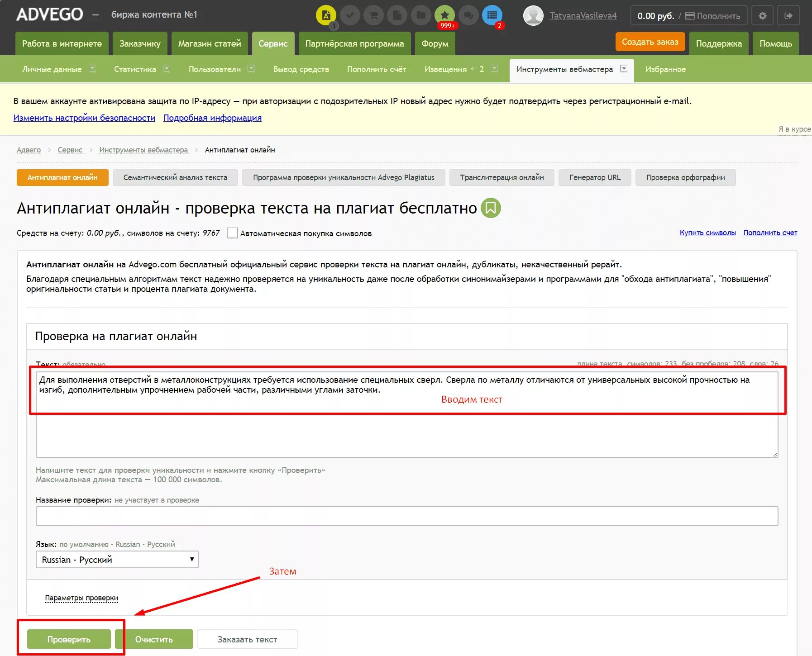The width and height of the screenshot is (812, 656).
Task: Click the Инструменты вебмастера breadcrumb link
Action: pos(143,150)
